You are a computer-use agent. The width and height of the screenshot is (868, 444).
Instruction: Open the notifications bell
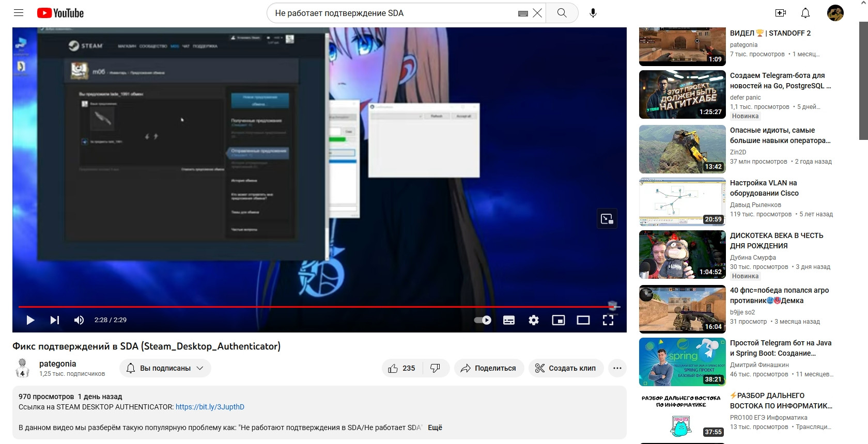pyautogui.click(x=805, y=13)
